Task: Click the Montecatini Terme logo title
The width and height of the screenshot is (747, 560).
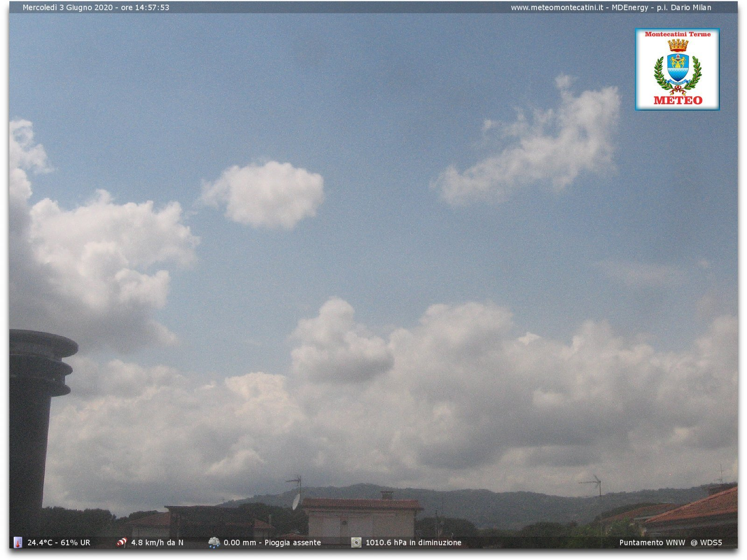Action: [x=677, y=34]
